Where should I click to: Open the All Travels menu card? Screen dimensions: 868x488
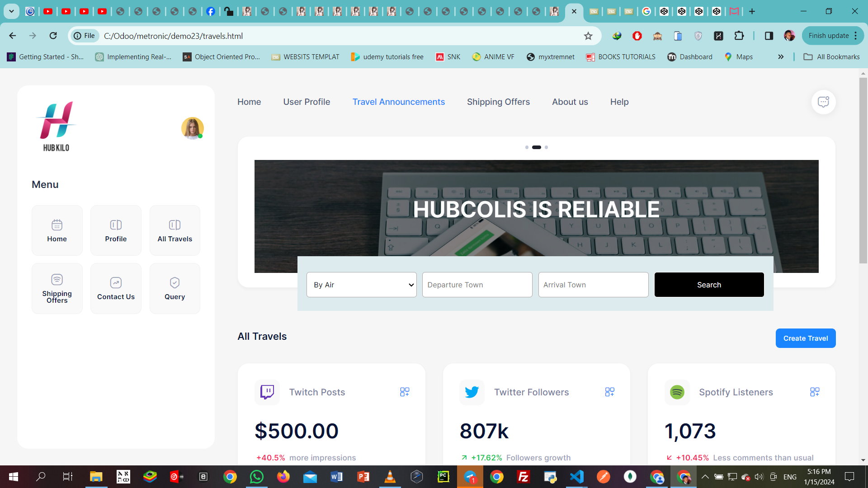tap(175, 230)
